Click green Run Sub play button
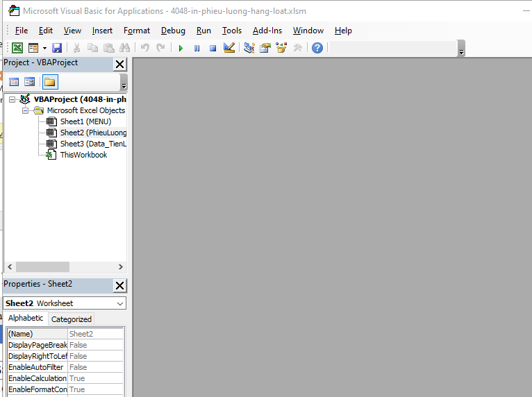 tap(181, 48)
